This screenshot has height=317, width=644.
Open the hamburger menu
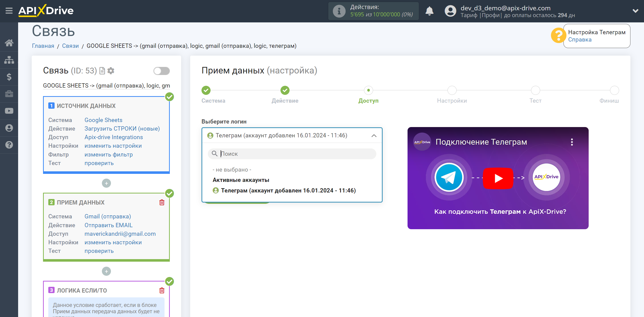[x=9, y=11]
